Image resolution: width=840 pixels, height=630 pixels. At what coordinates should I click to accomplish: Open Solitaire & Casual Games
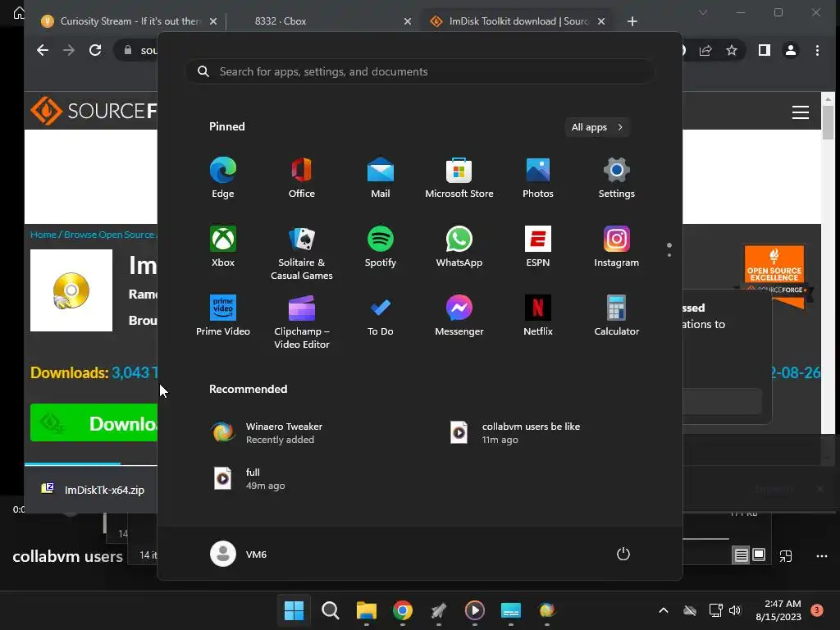(x=302, y=253)
